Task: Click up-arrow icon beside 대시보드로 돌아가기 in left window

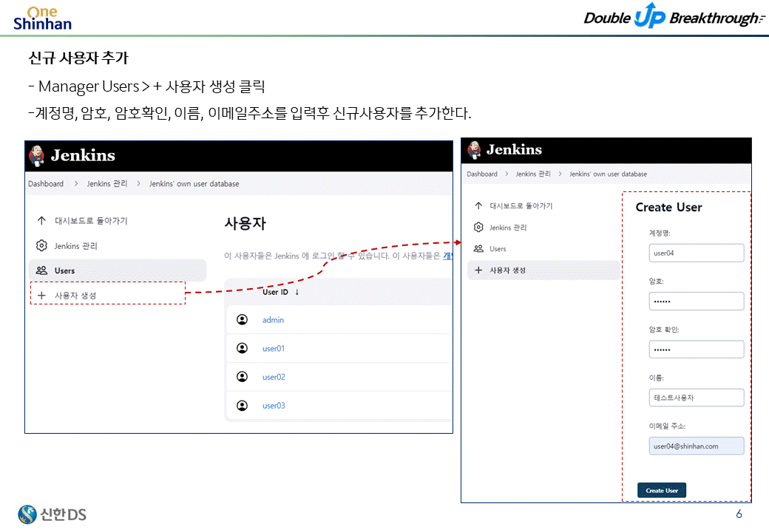Action: click(41, 220)
